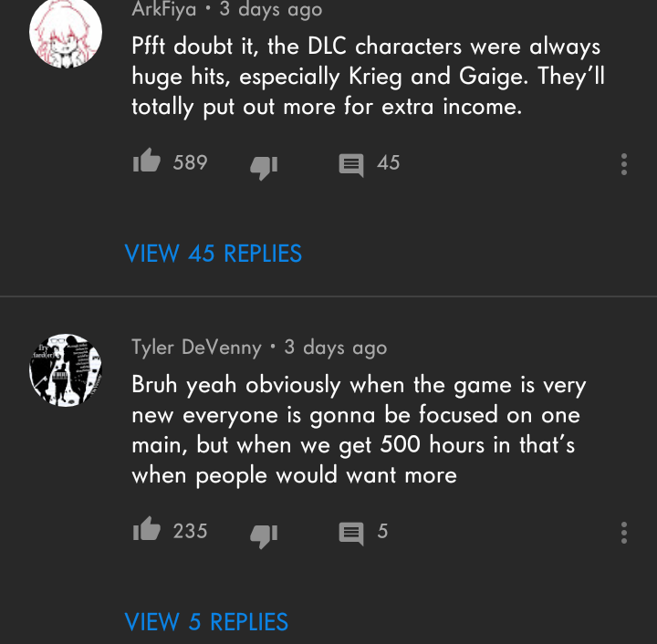Click the 589 likes count
This screenshot has height=644, width=657.
(190, 162)
